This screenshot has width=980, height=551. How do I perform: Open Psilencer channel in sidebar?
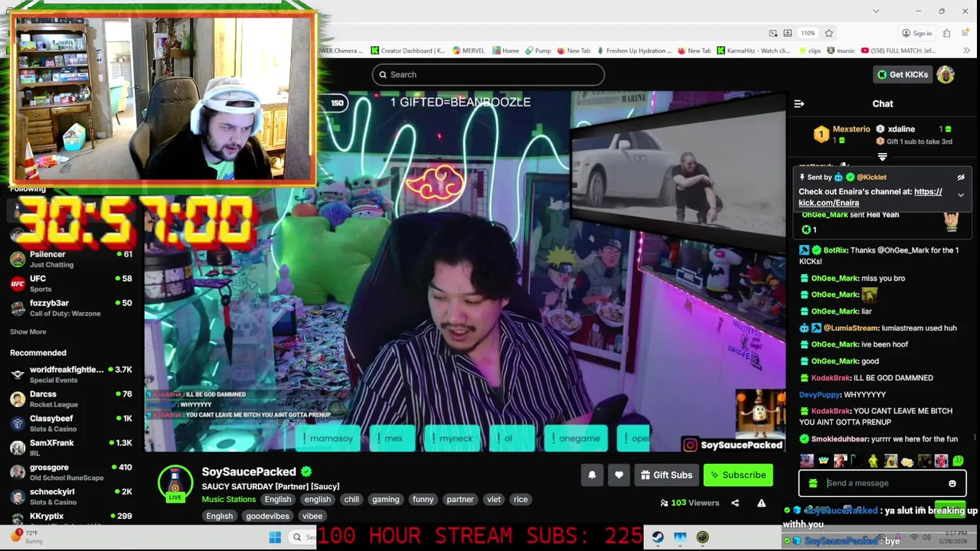(x=70, y=259)
